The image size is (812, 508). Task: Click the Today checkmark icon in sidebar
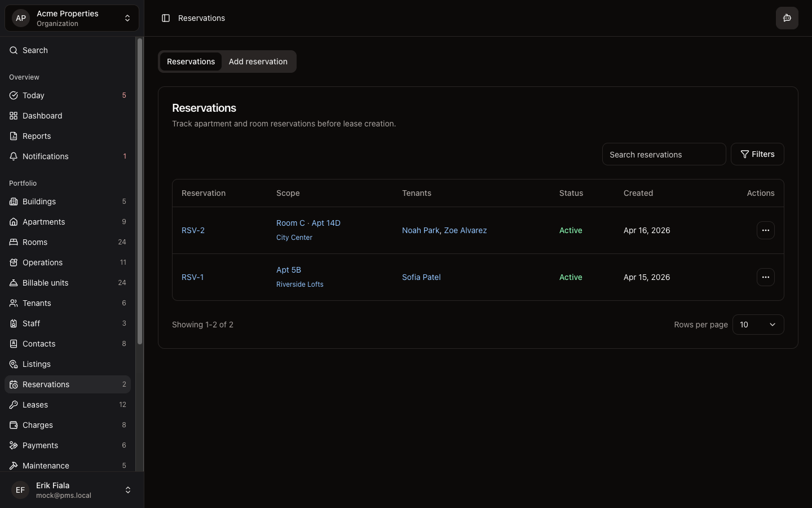coord(14,95)
